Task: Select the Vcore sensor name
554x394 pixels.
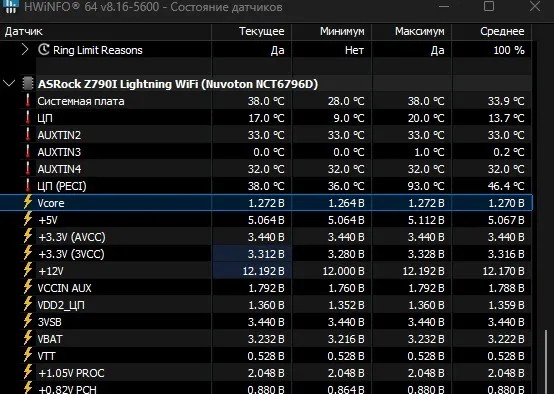Action: click(51, 203)
